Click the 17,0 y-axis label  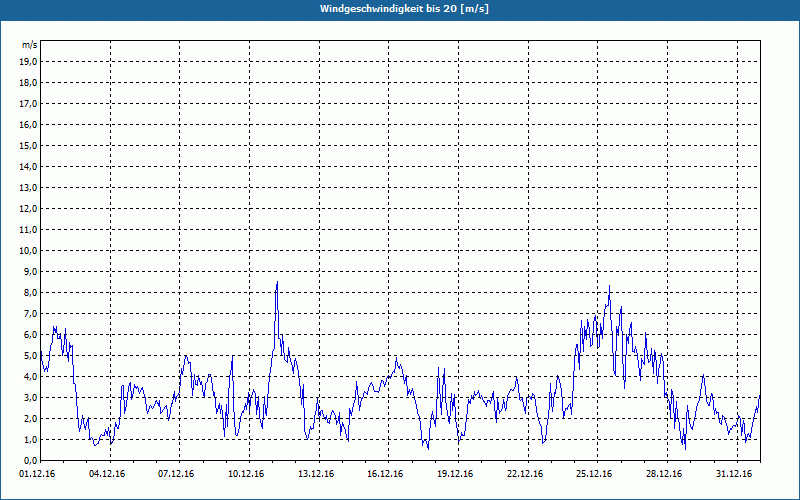[28, 104]
